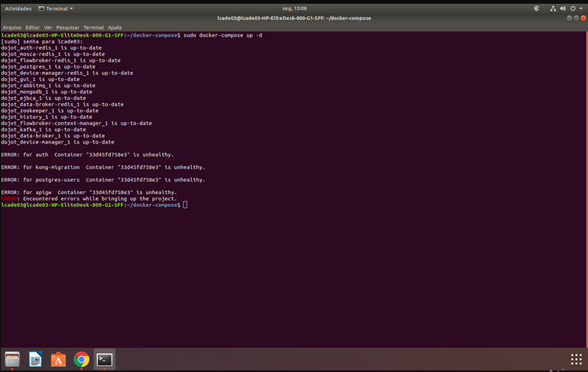Click 'dojot_postgres_1 is up-to-date' line
Viewport: 588px width, 372px height.
point(48,66)
